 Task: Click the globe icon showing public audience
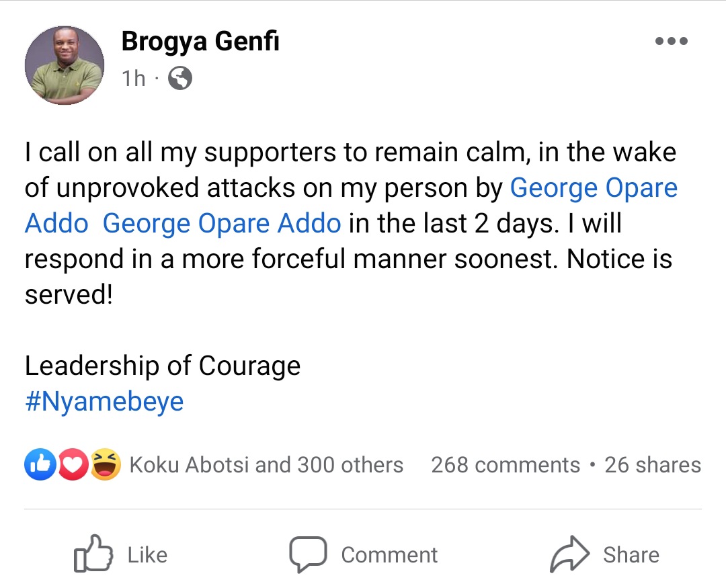pos(180,78)
